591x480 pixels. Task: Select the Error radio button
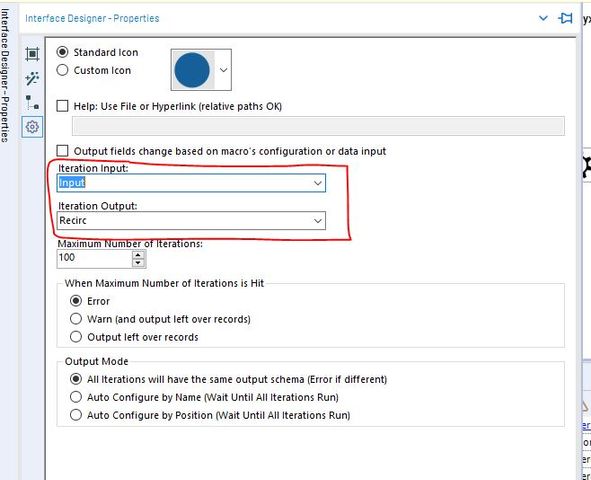pyautogui.click(x=76, y=301)
